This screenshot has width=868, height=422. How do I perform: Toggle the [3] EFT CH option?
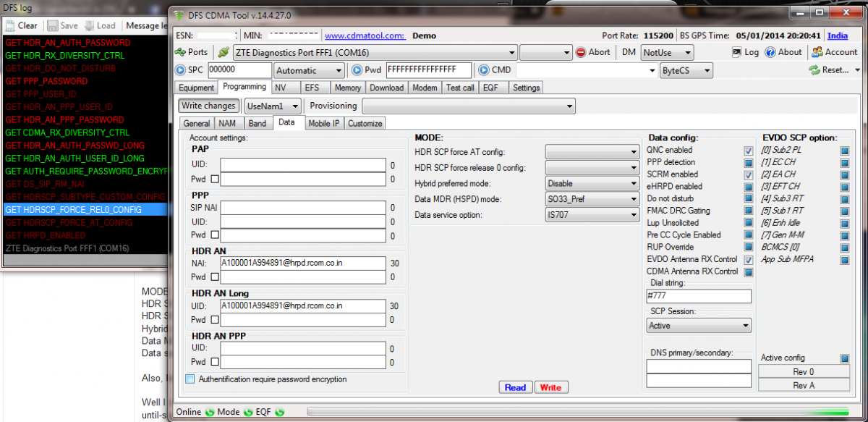coord(844,187)
